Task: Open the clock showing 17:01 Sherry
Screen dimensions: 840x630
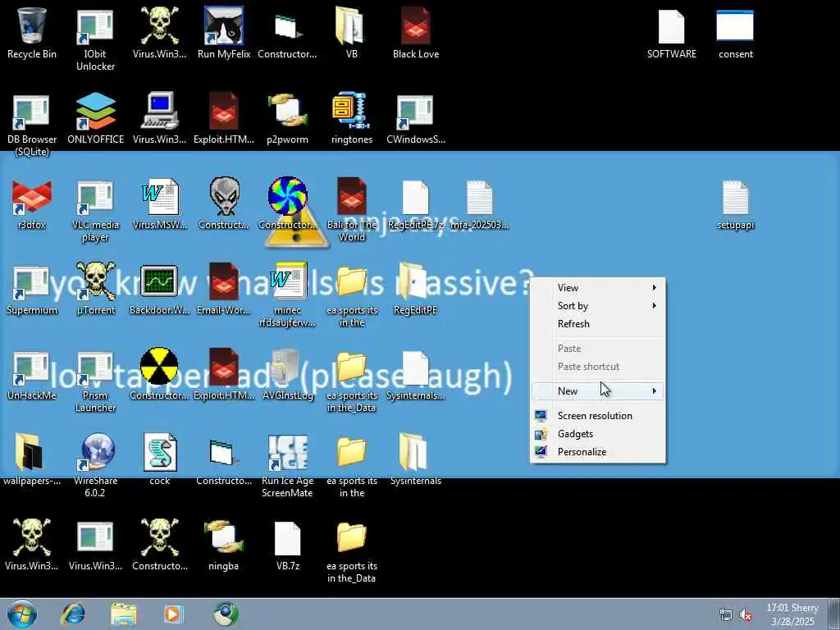Action: 792,614
